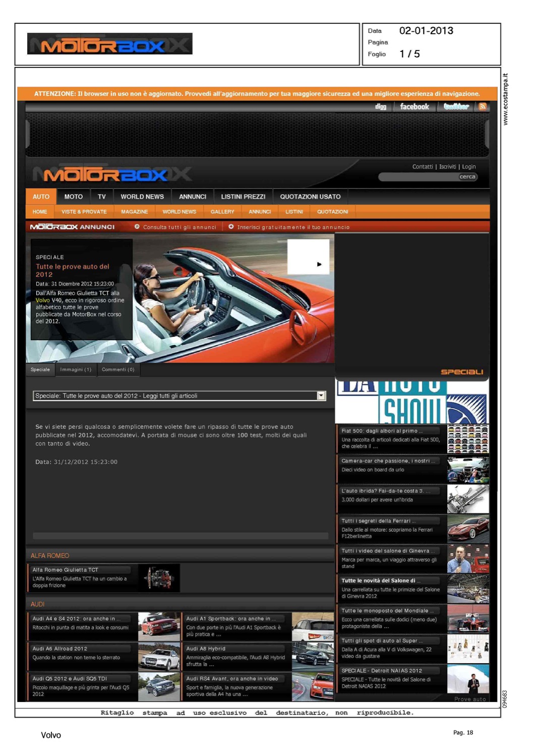The height and width of the screenshot is (756, 539).
Task: Click bullet icon beside Inserisci gratuitamente annuncio
Action: coord(231,227)
